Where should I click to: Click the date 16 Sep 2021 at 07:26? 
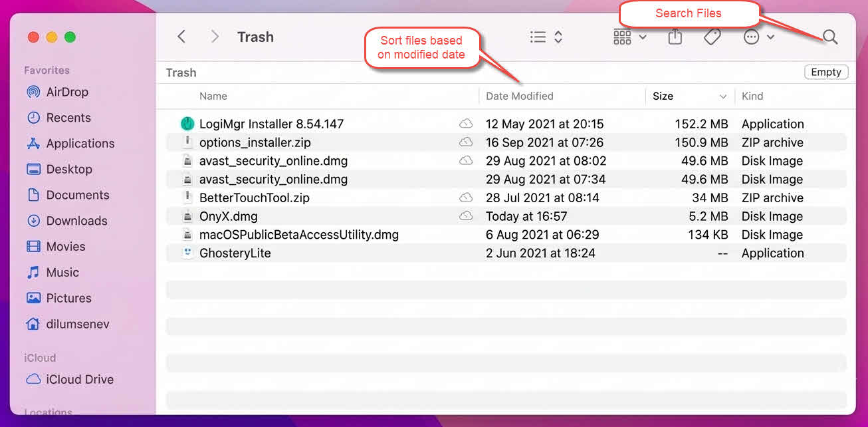click(x=544, y=142)
